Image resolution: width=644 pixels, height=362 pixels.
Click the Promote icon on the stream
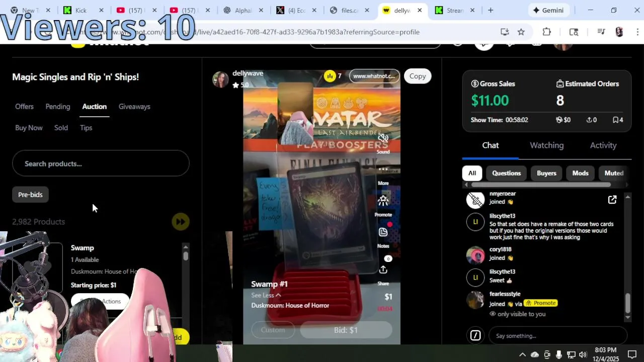383,201
